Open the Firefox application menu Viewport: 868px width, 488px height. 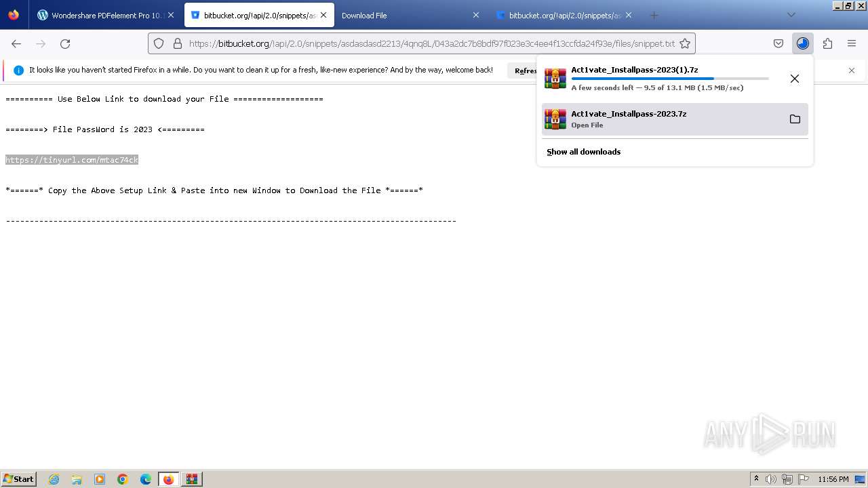click(852, 43)
